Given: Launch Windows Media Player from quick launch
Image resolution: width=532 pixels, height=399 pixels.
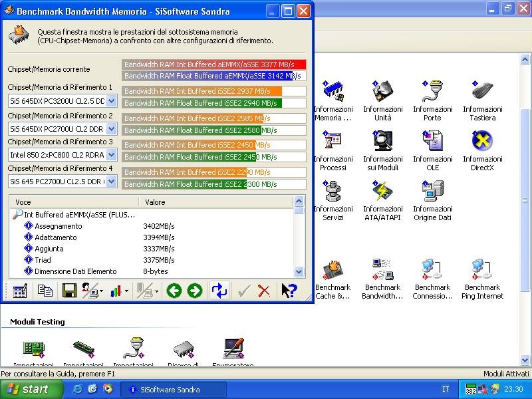Looking at the screenshot, I should coord(108,389).
